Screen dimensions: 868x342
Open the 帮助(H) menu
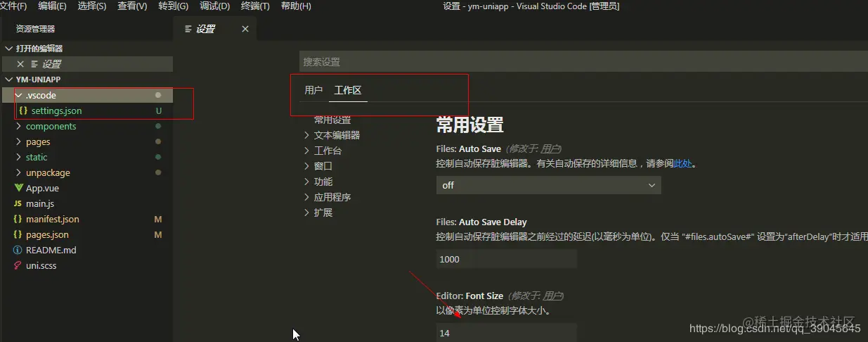pos(296,6)
